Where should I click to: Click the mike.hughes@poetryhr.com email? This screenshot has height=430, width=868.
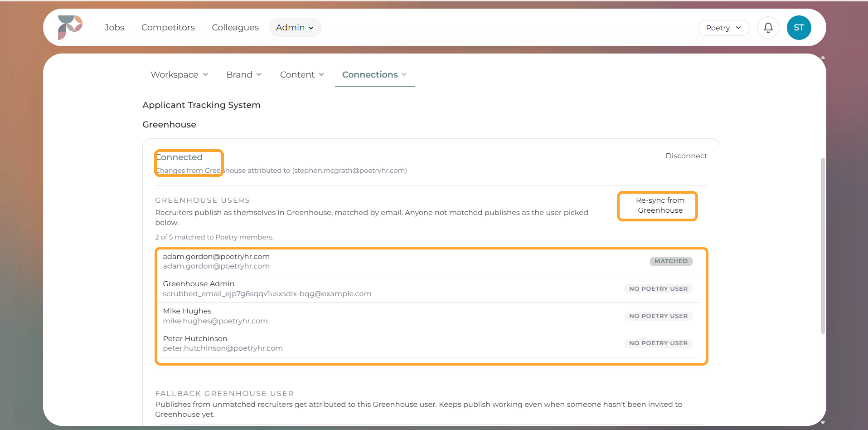pyautogui.click(x=215, y=321)
